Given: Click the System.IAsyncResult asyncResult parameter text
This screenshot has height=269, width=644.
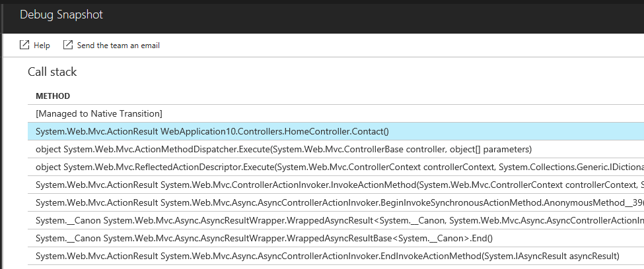Looking at the screenshot, I should coord(550,256).
